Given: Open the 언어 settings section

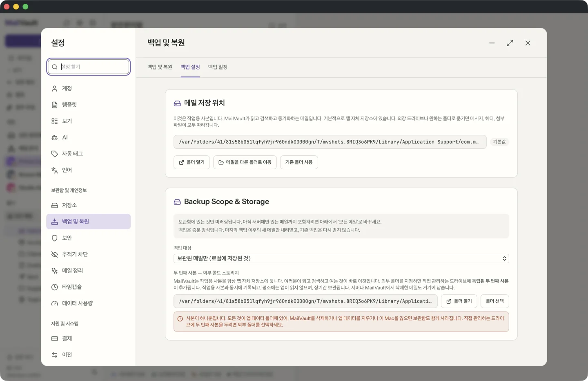Looking at the screenshot, I should tap(88, 170).
